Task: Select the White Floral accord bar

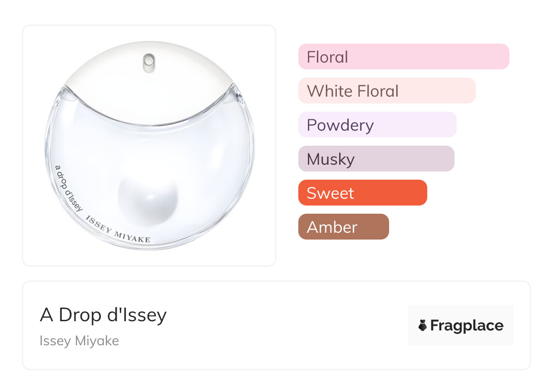Action: tap(386, 91)
